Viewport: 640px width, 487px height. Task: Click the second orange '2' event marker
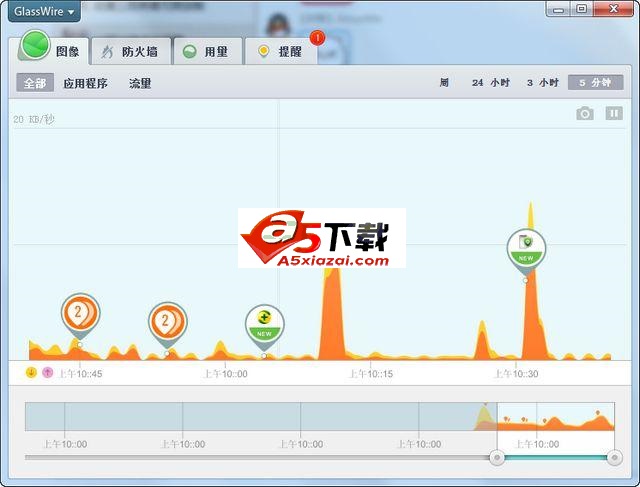pos(167,323)
